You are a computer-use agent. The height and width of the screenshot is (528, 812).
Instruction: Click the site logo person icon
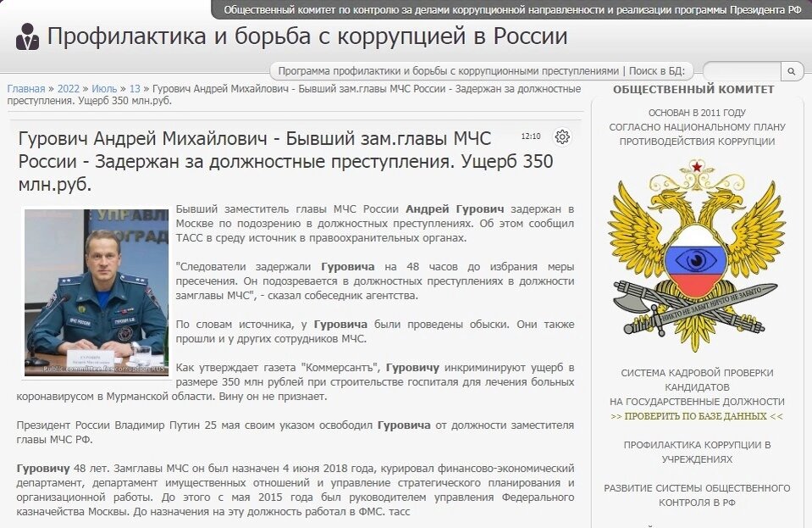click(27, 37)
